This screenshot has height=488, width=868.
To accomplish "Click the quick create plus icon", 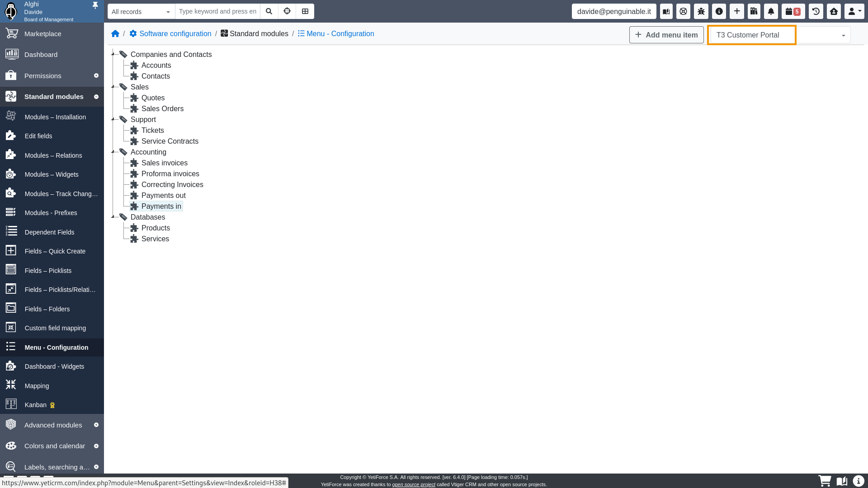I will click(x=737, y=11).
